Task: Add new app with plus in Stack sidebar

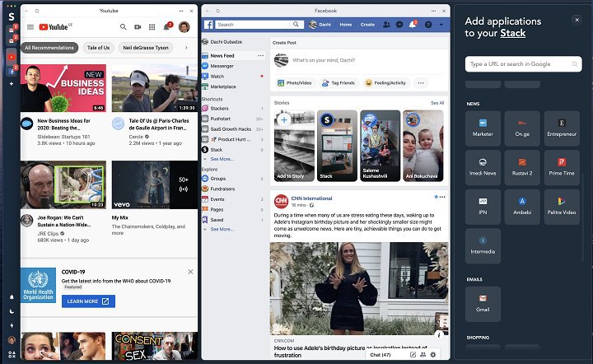Action: 12,83
